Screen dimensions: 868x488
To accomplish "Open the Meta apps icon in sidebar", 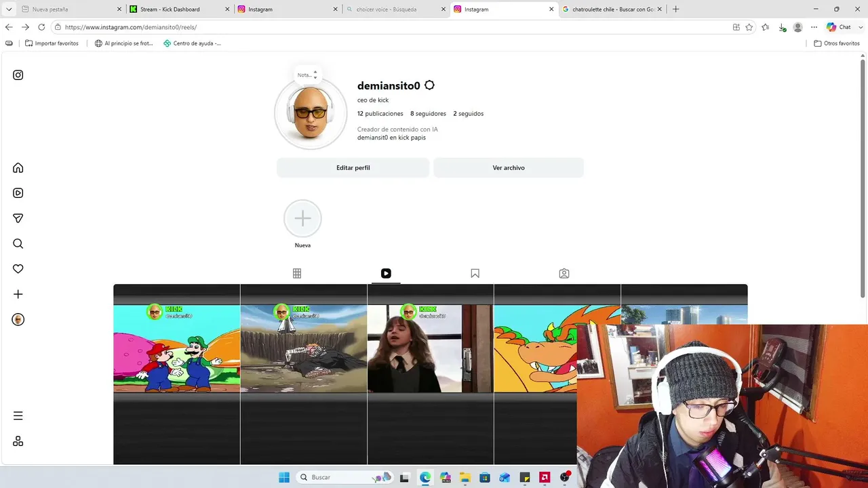I will pos(18,441).
